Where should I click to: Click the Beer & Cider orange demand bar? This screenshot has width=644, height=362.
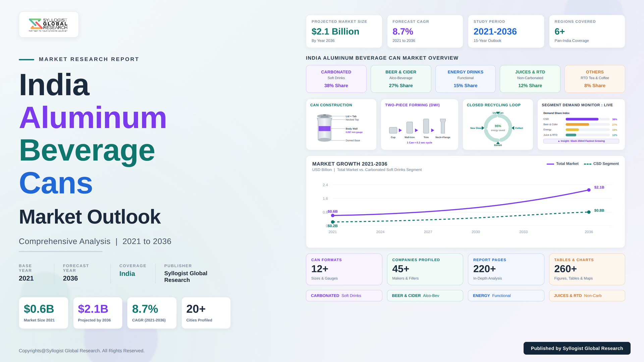[577, 124]
